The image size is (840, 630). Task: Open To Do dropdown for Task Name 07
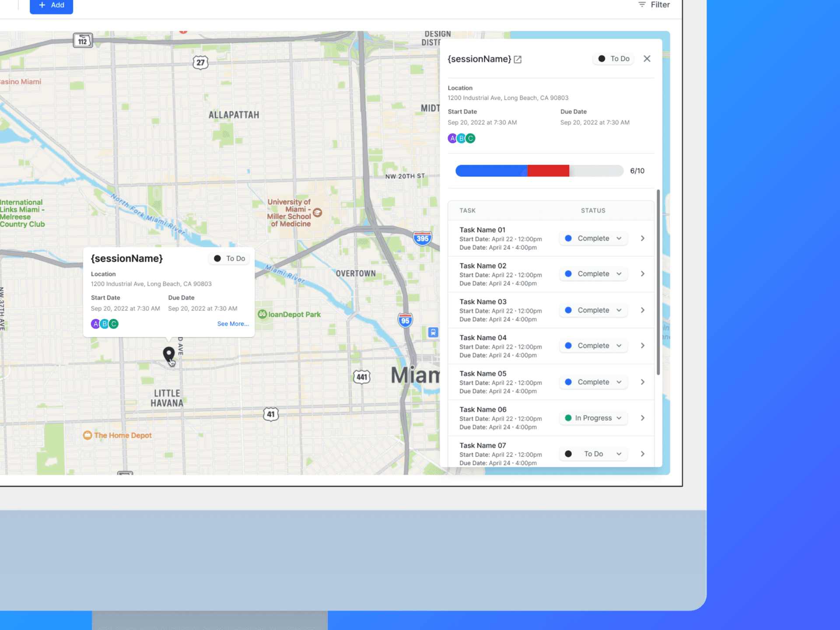(x=593, y=454)
